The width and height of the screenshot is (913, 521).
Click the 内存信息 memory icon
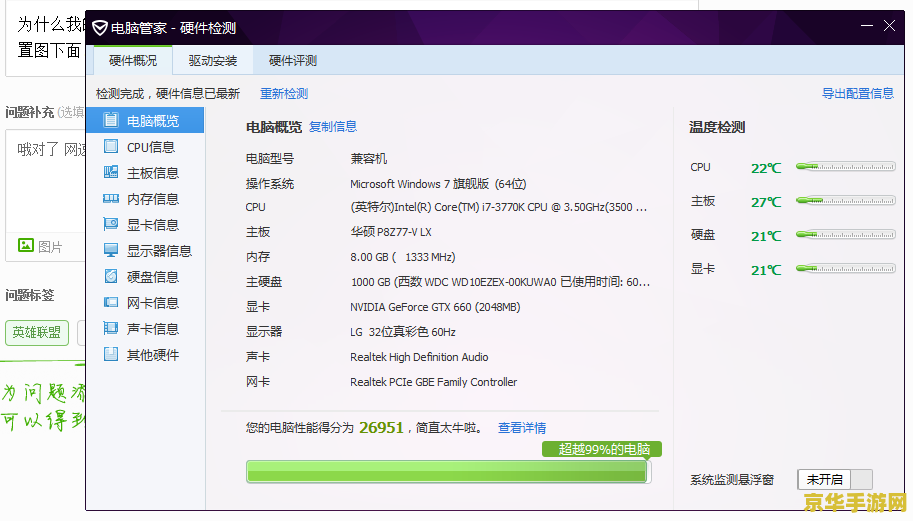(111, 199)
